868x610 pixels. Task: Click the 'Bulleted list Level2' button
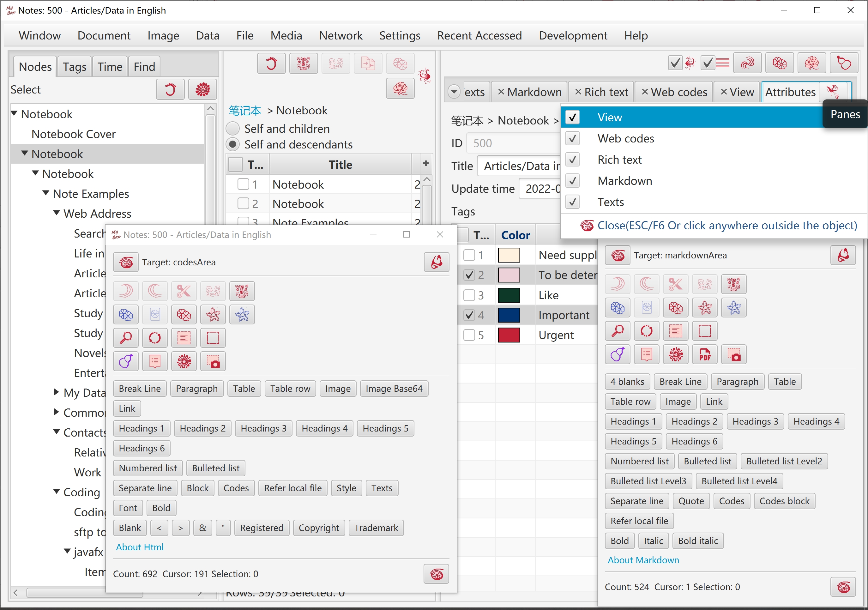pyautogui.click(x=784, y=462)
